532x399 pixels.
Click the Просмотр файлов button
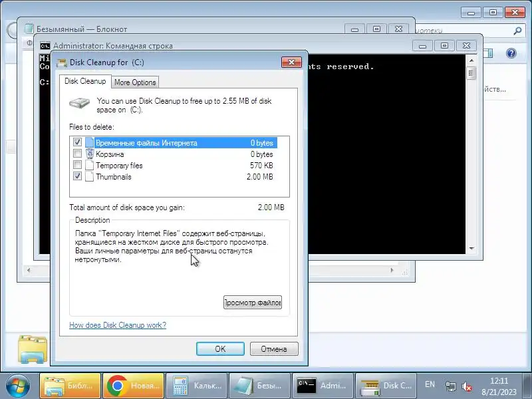coord(253,303)
